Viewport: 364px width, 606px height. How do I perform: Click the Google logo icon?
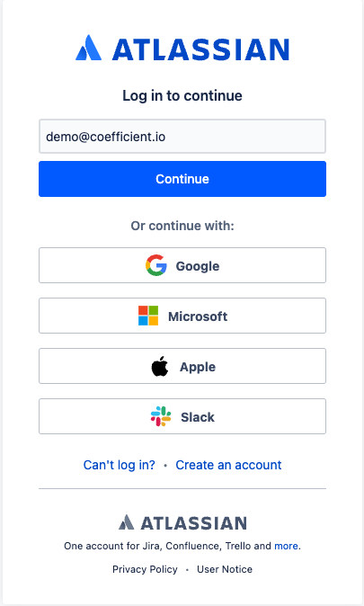click(x=156, y=265)
